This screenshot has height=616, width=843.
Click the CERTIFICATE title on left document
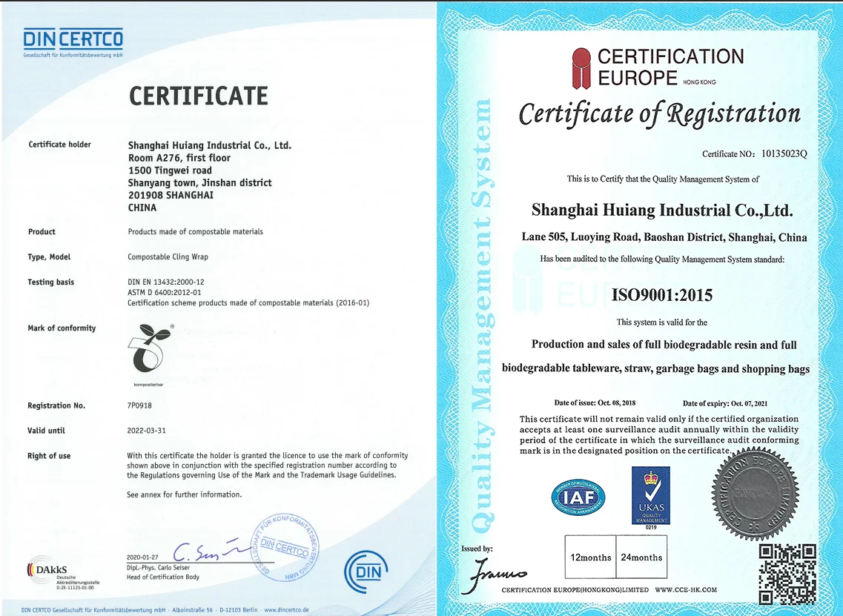pos(199,96)
